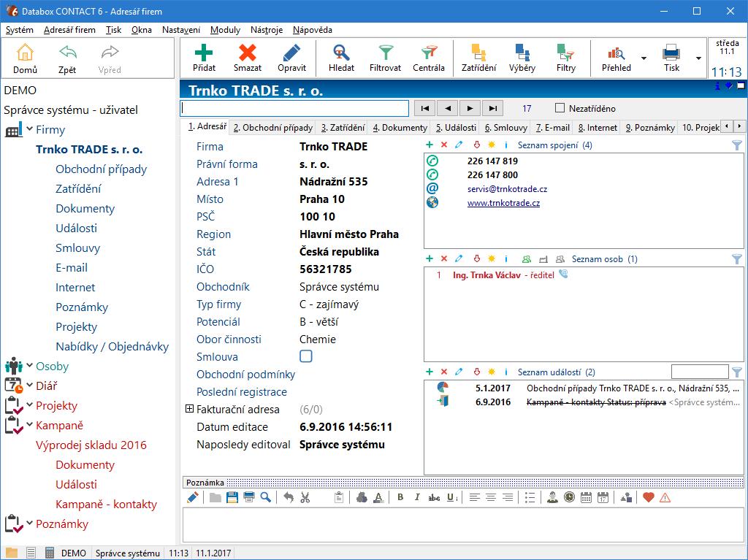Click the red delete cross in Seznam osob header

[x=444, y=259]
